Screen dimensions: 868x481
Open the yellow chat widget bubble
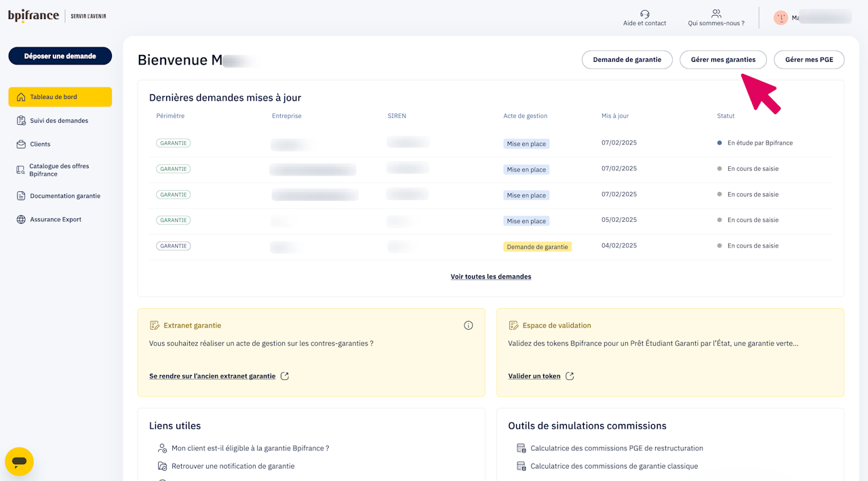pyautogui.click(x=19, y=461)
